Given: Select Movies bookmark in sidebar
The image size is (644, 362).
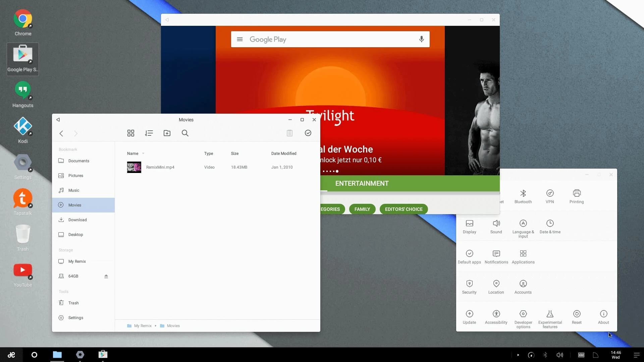Looking at the screenshot, I should pos(83,205).
